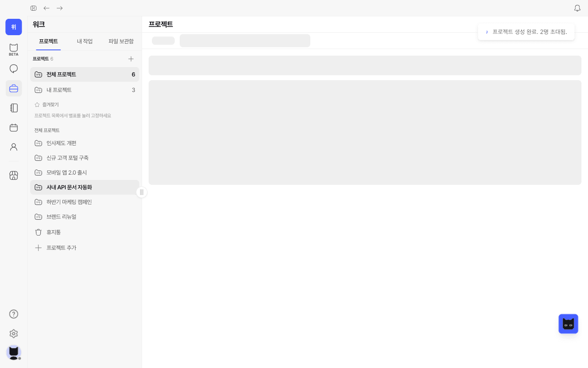Switch to the 내 작업 tab
The image size is (588, 368).
(x=85, y=41)
